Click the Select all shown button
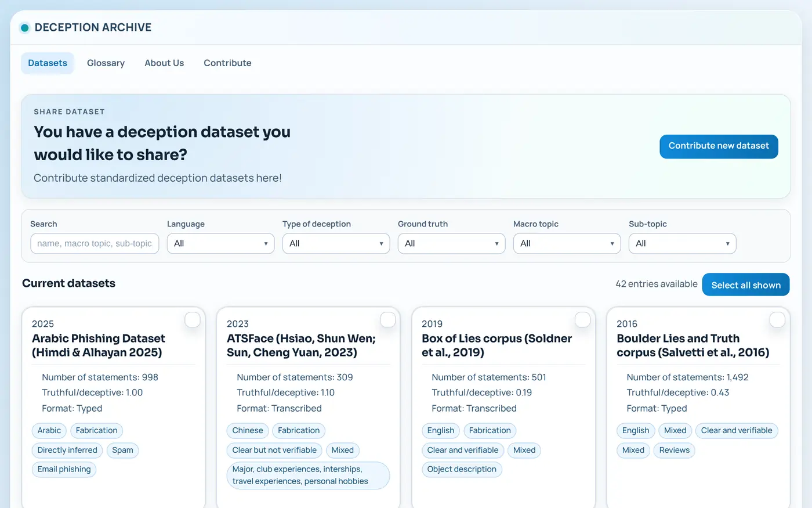812x508 pixels. (x=746, y=285)
